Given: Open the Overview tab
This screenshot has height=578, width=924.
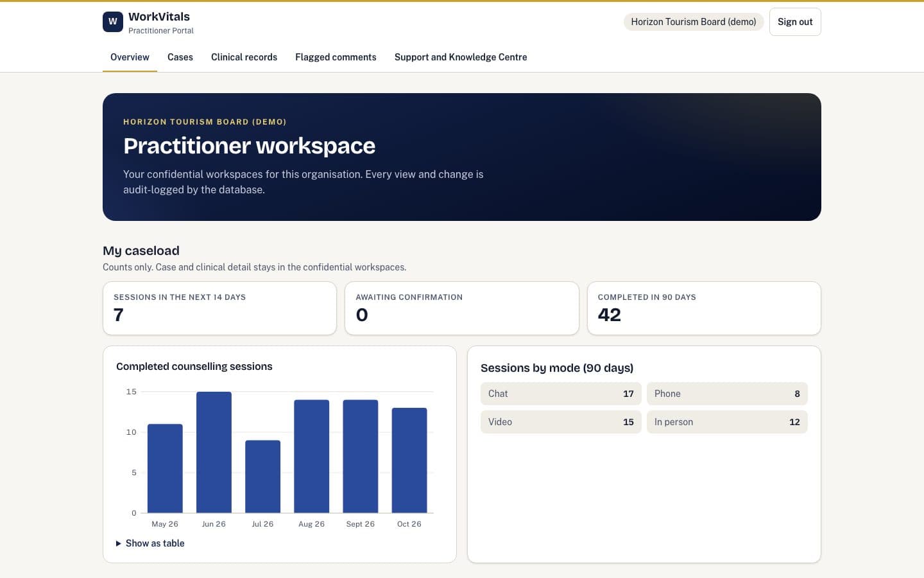Looking at the screenshot, I should tap(130, 57).
